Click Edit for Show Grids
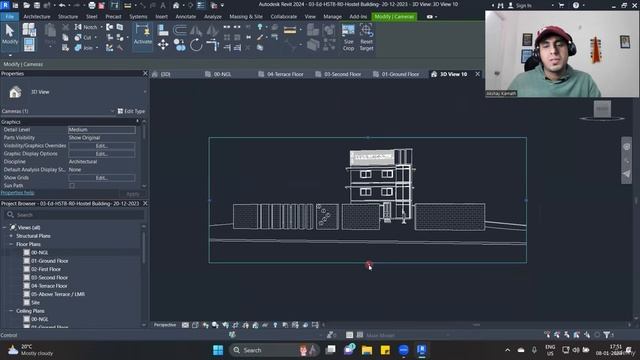The width and height of the screenshot is (640, 360). click(x=102, y=178)
